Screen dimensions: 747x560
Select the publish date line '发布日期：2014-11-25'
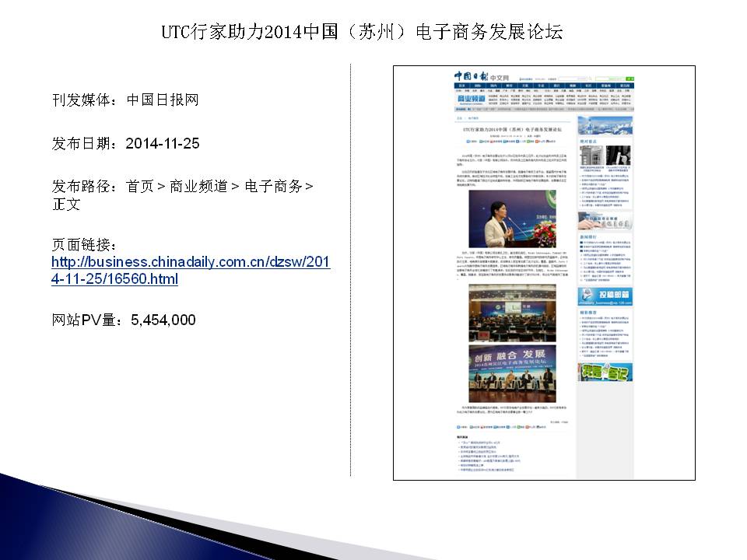tap(126, 143)
